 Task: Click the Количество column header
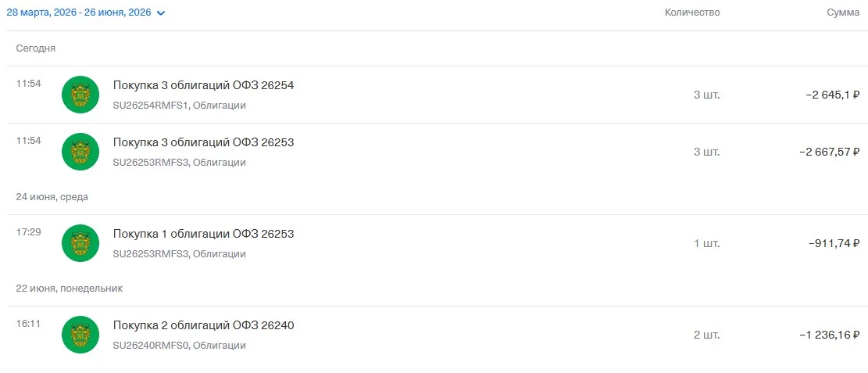[x=692, y=13]
